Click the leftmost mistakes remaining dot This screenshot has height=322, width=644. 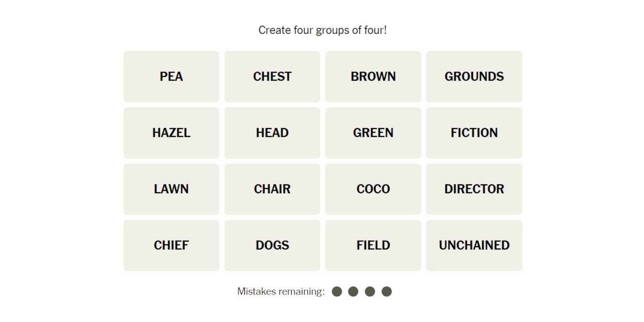pos(337,292)
